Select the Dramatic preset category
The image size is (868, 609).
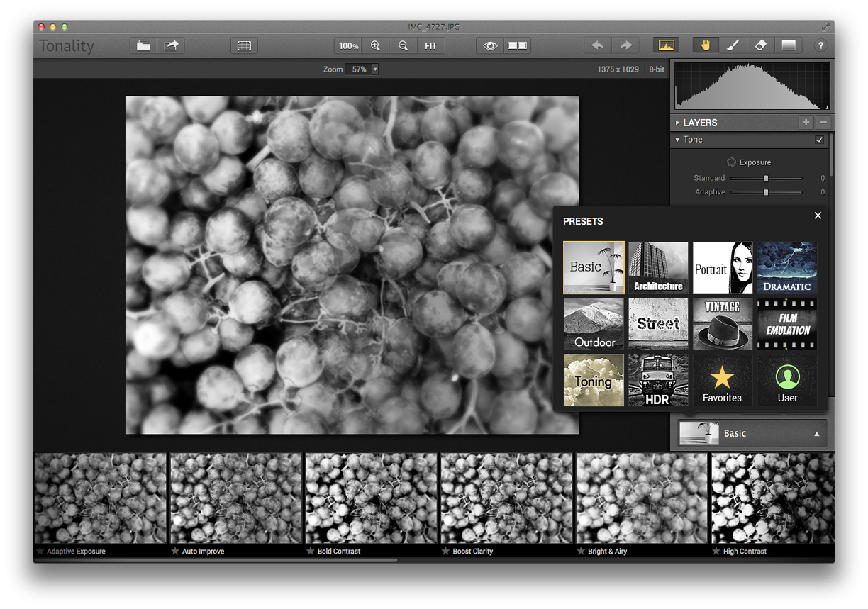point(787,267)
